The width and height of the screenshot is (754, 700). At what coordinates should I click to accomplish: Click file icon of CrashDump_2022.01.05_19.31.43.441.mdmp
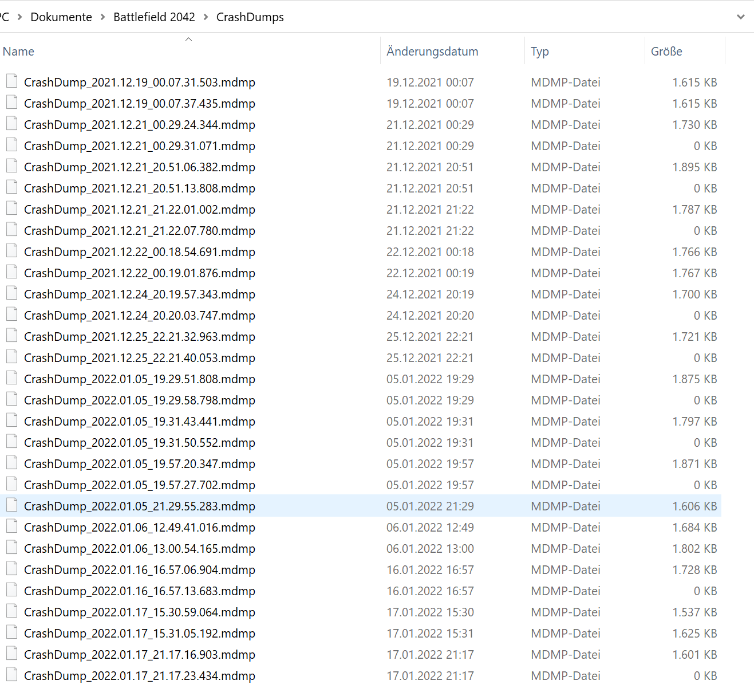pyautogui.click(x=11, y=421)
